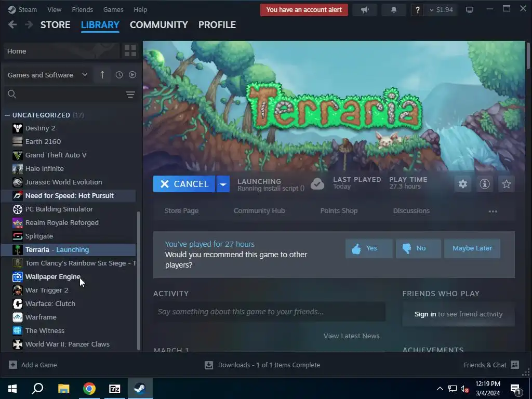Image resolution: width=532 pixels, height=399 pixels.
Task: Open the PROFILE tab
Action: point(217,25)
